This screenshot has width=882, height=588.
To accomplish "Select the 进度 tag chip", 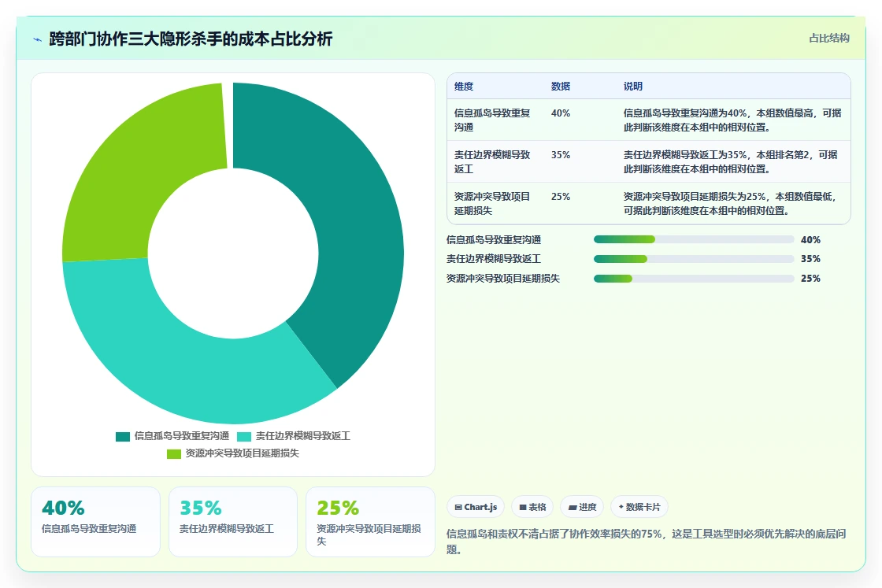I will 582,507.
